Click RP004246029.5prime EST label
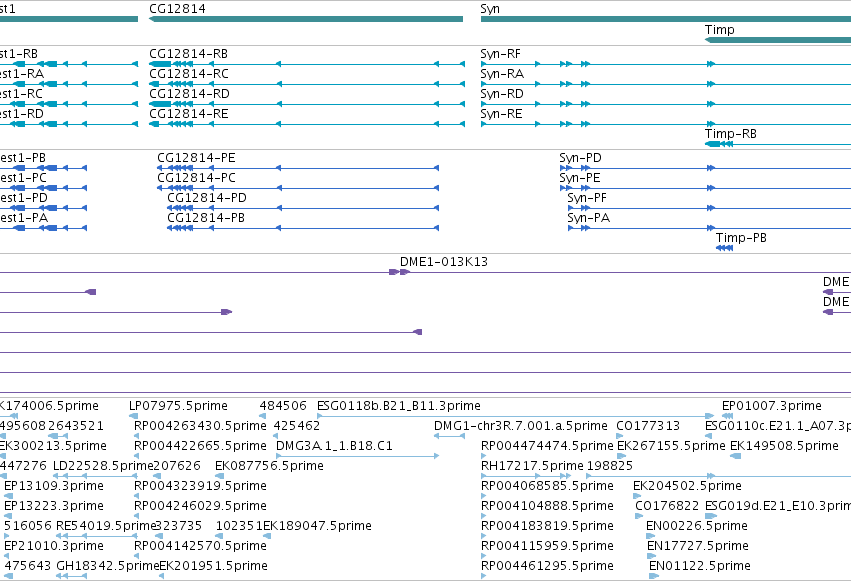This screenshot has height=581, width=851. point(200,506)
